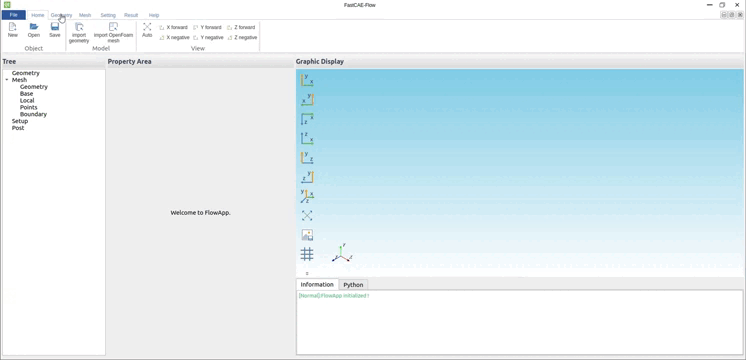Select the mirrored XY view icon, second in display toolbar
Image resolution: width=746 pixels, height=360 pixels.
pos(307,99)
